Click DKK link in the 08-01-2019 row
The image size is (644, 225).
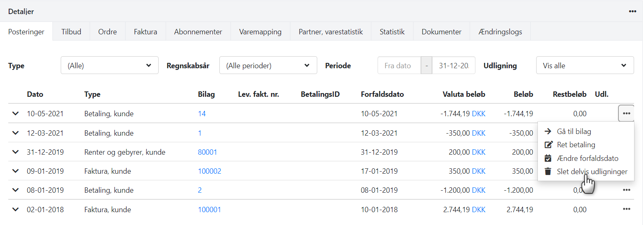tap(479, 190)
